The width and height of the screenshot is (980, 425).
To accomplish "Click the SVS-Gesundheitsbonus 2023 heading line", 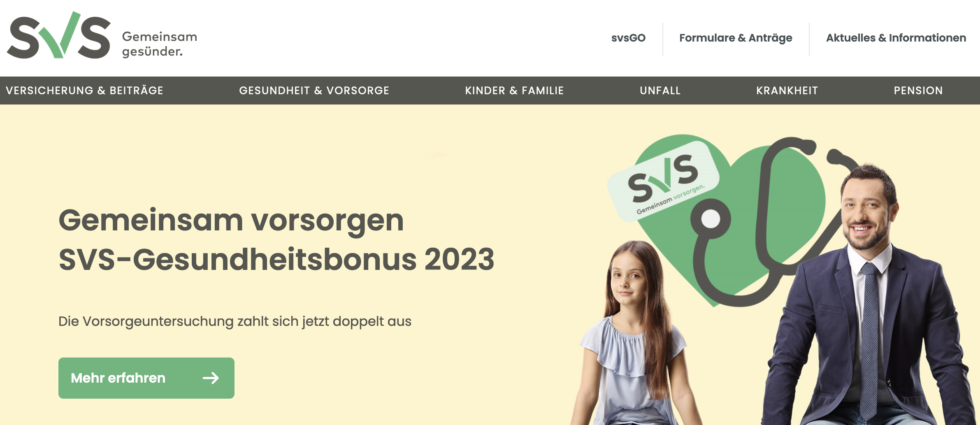I will click(x=276, y=260).
